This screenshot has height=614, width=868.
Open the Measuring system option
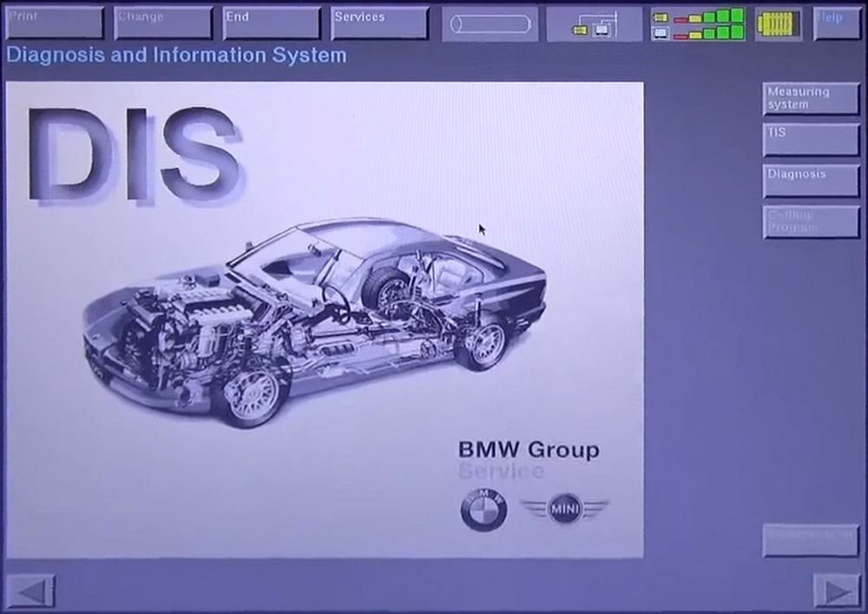click(811, 99)
